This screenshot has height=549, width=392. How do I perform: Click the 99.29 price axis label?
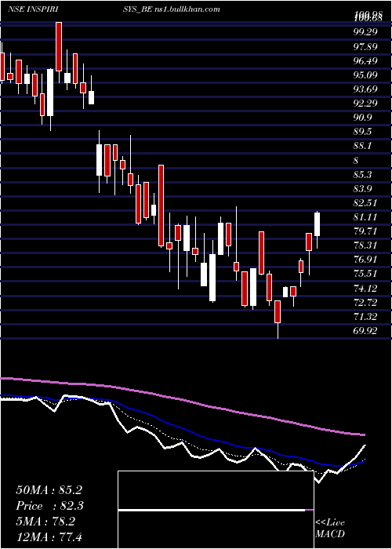(365, 32)
